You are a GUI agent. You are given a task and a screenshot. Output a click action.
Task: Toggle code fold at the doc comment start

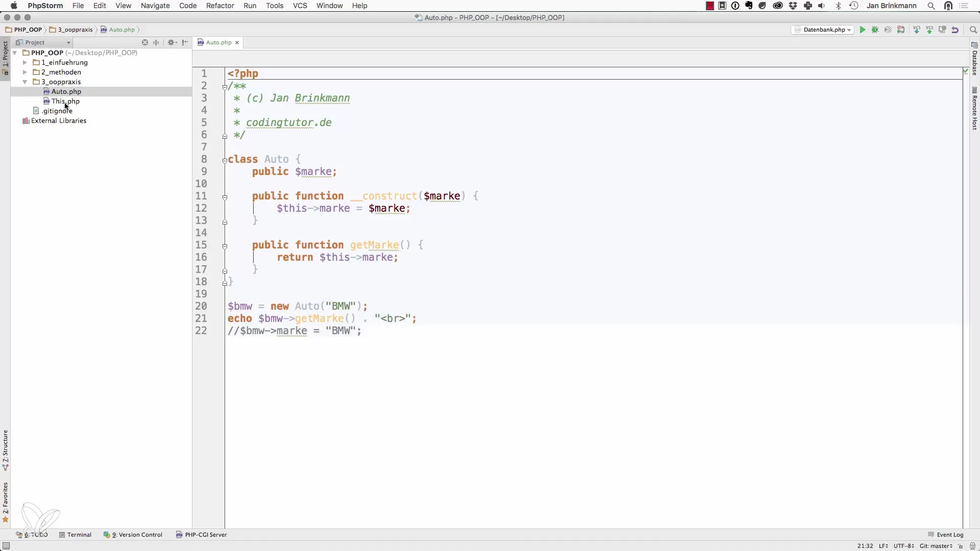(x=225, y=87)
